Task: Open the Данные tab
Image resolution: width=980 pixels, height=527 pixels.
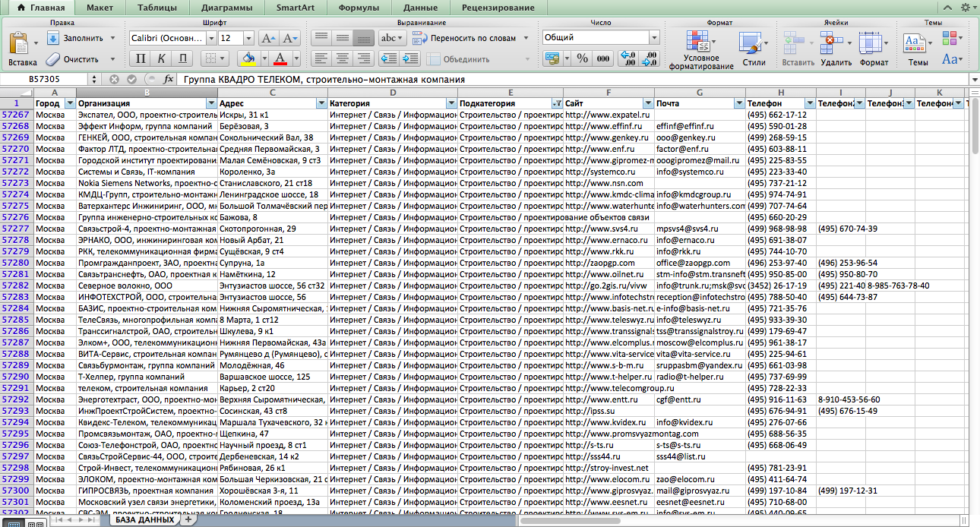Action: pyautogui.click(x=421, y=8)
